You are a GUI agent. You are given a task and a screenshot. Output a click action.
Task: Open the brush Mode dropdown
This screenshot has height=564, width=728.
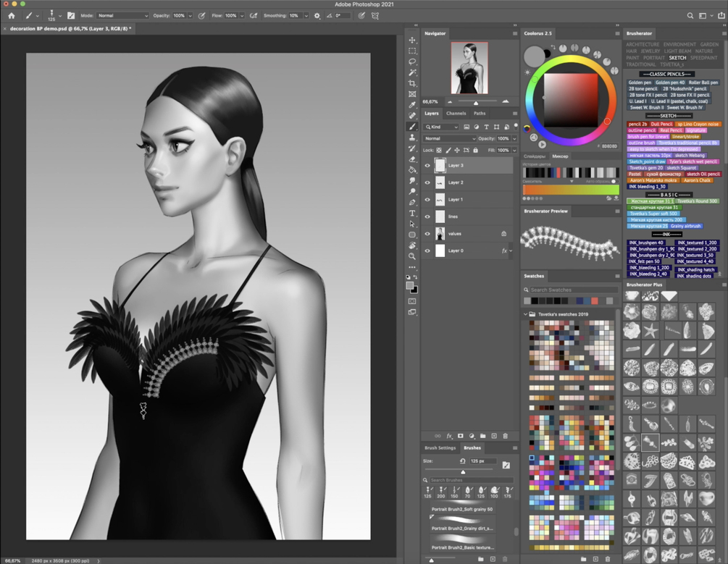122,15
